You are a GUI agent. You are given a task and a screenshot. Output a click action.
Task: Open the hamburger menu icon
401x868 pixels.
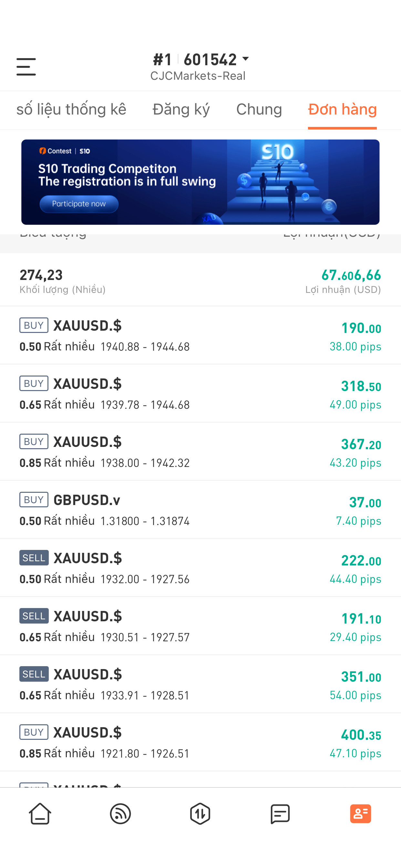click(x=26, y=67)
